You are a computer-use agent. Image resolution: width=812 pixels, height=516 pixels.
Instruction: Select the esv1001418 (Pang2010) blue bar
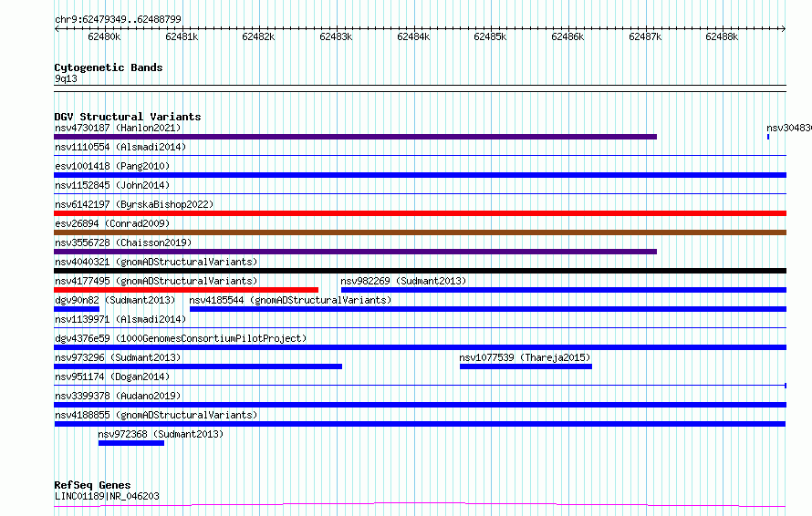420,175
